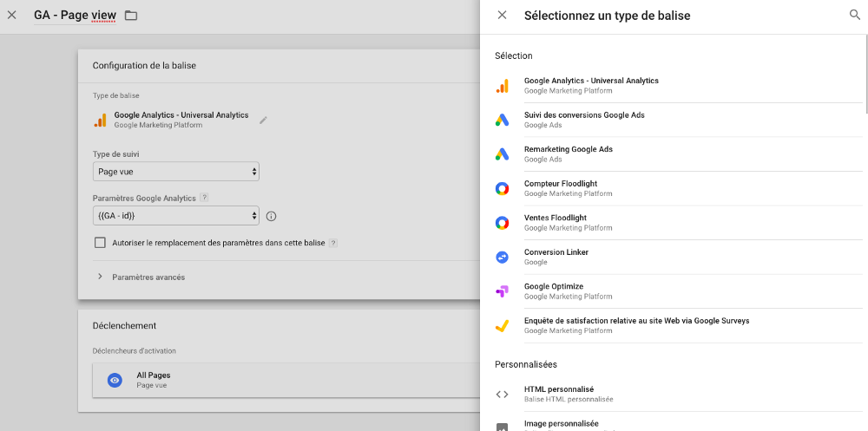Image resolution: width=868 pixels, height=431 pixels.
Task: Click the code brackets HTML personnalisé icon
Action: 502,395
